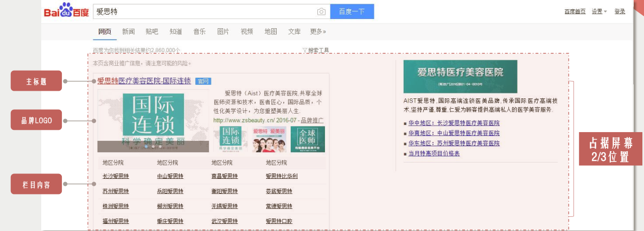Switch to the 文库 tab
Image resolution: width=644 pixels, height=231 pixels.
pyautogui.click(x=295, y=32)
